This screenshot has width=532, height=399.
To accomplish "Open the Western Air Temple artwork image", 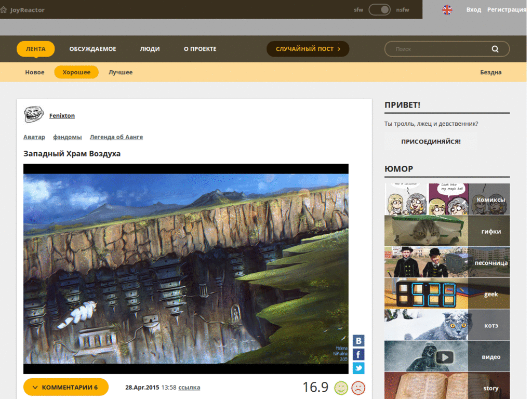I will tap(186, 269).
